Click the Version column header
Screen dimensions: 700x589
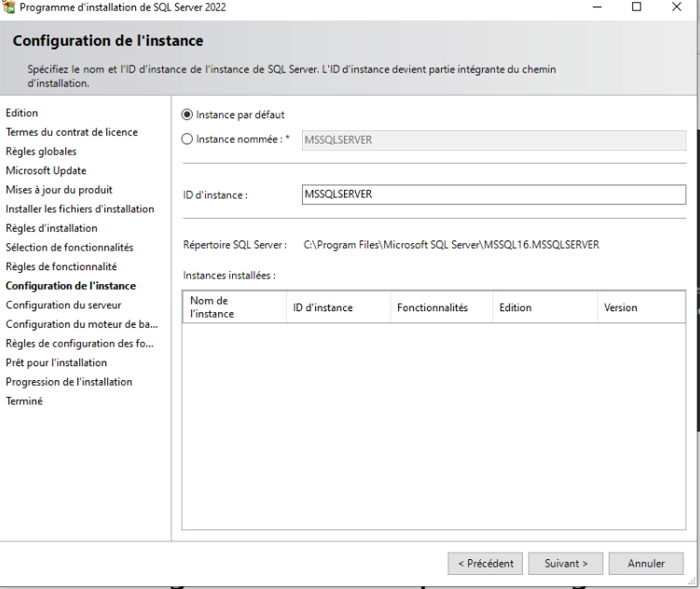641,307
